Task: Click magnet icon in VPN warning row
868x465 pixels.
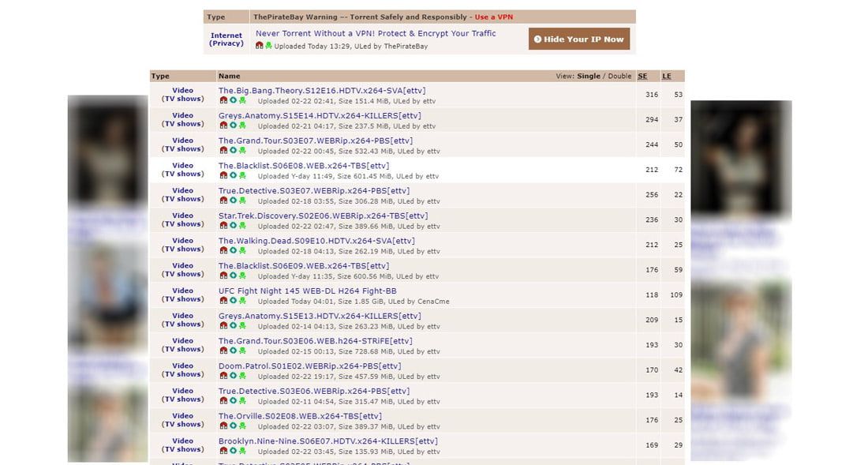Action: coord(259,45)
